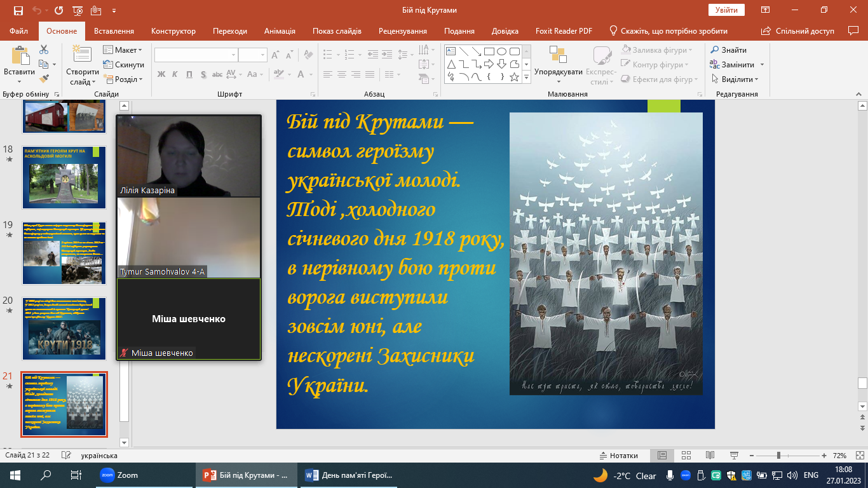
Task: Toggle underline (П) formatting
Action: pyautogui.click(x=189, y=74)
